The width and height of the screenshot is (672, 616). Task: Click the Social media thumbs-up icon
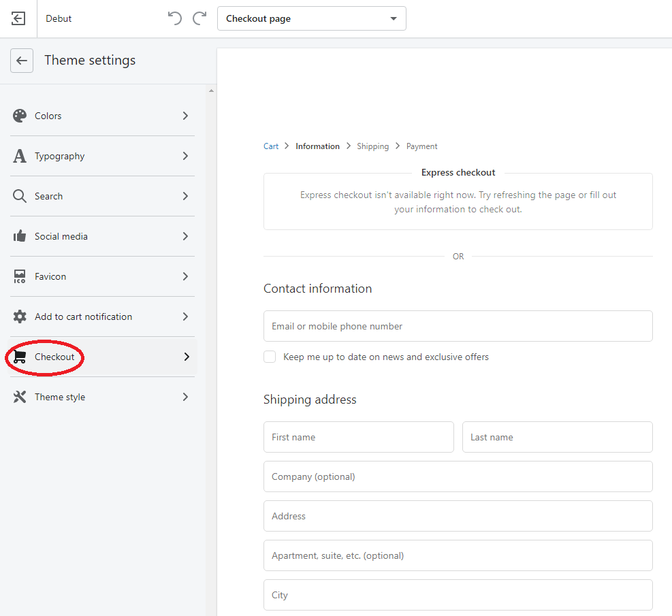(20, 236)
